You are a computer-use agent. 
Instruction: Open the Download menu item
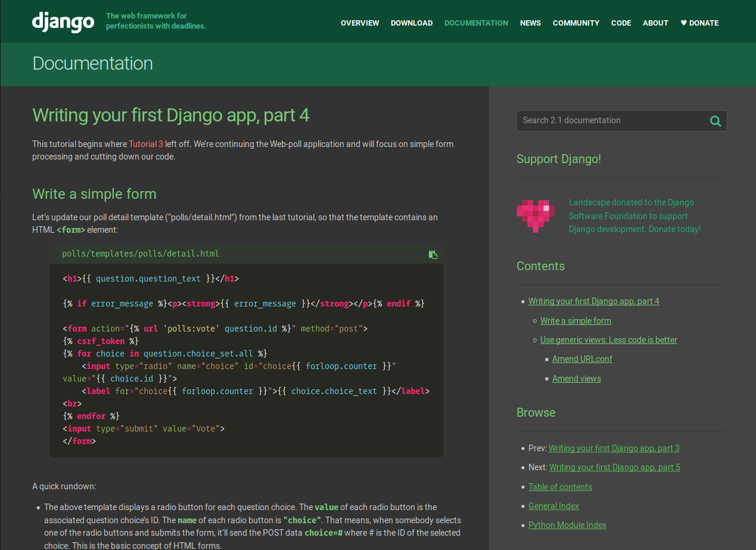(412, 23)
